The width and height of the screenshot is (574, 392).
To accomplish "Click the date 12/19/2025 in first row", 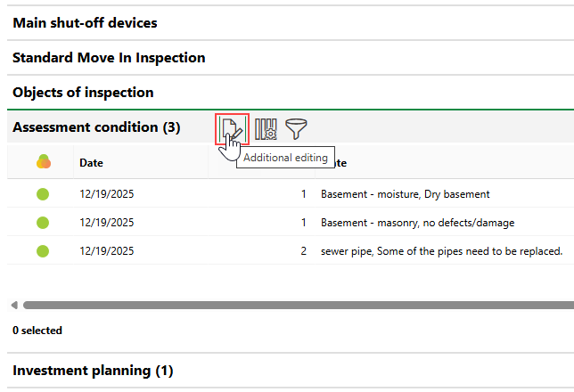I will pos(106,194).
